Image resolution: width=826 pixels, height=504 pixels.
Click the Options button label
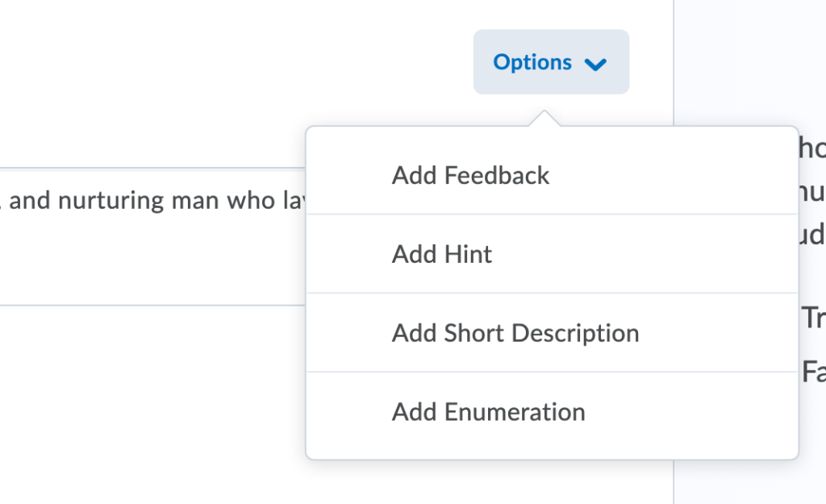click(532, 62)
